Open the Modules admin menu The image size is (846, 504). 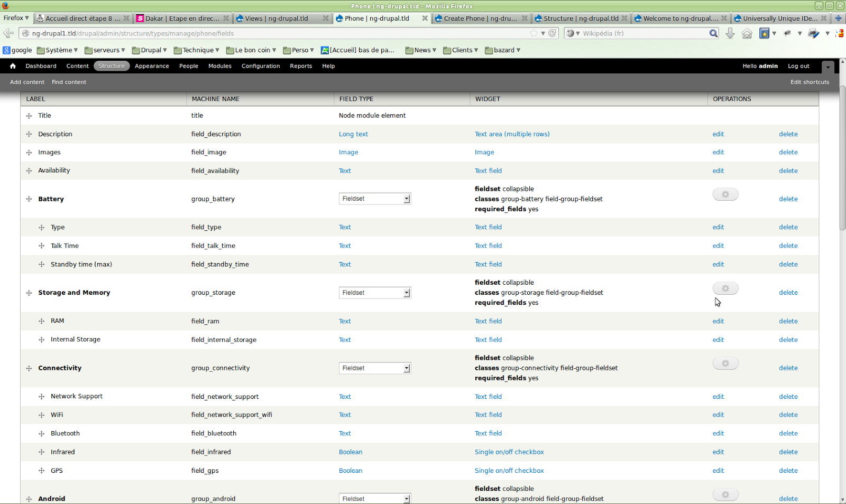pos(219,66)
